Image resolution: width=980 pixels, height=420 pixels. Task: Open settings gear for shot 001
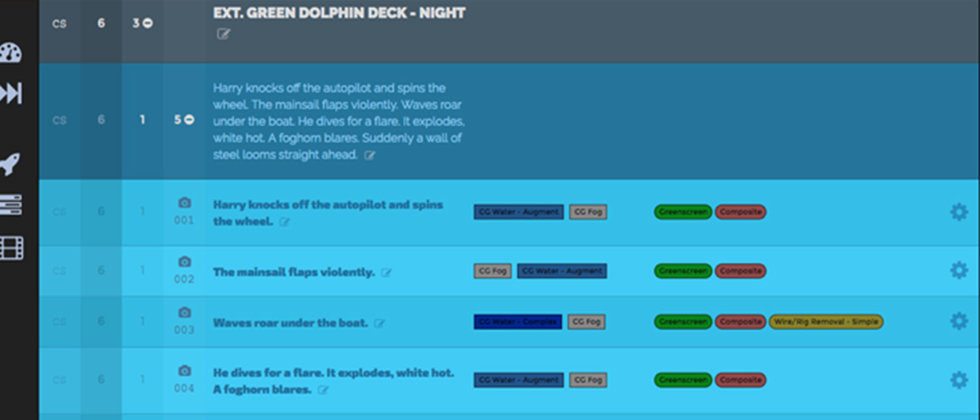coord(959,212)
